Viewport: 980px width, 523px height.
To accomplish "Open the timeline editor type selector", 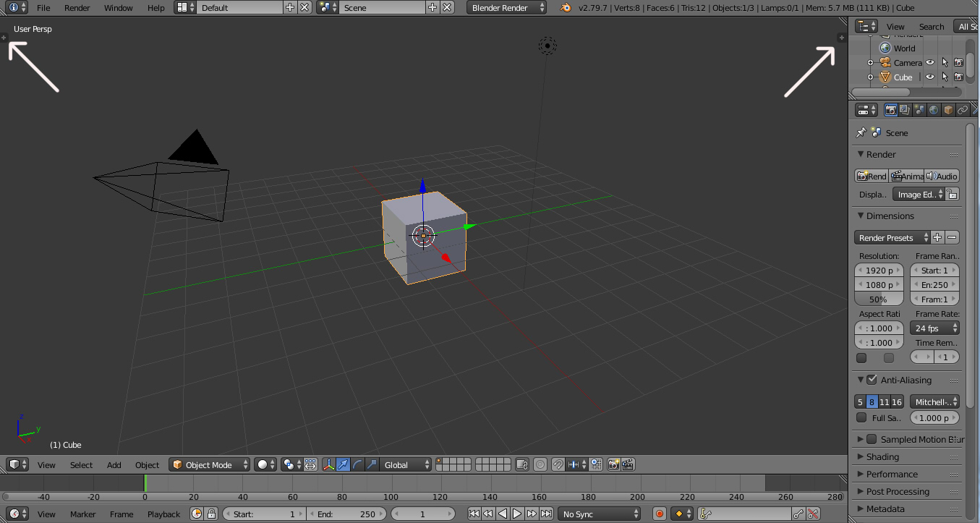I will pyautogui.click(x=17, y=514).
